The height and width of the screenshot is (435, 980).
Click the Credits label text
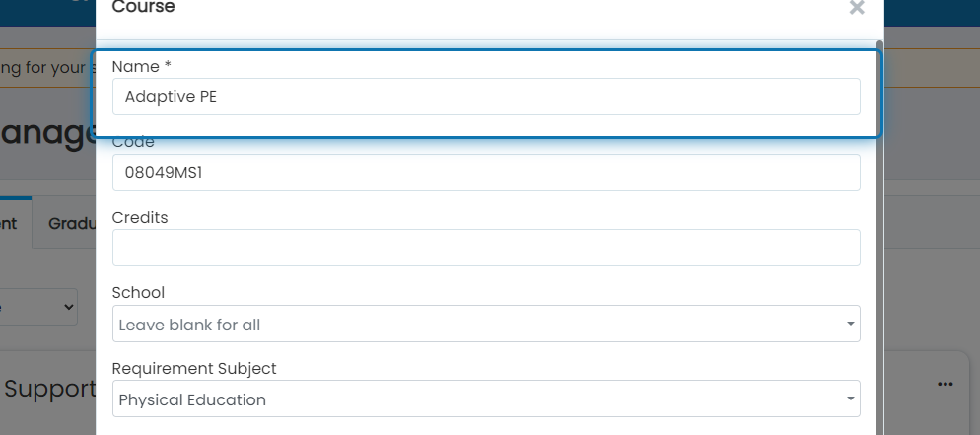pos(140,217)
